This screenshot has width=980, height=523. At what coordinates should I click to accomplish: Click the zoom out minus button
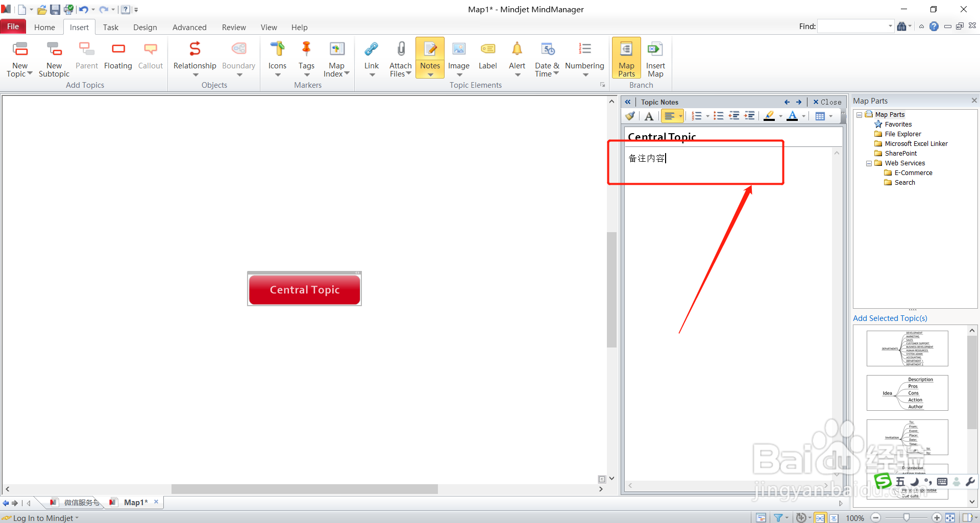[x=876, y=518]
